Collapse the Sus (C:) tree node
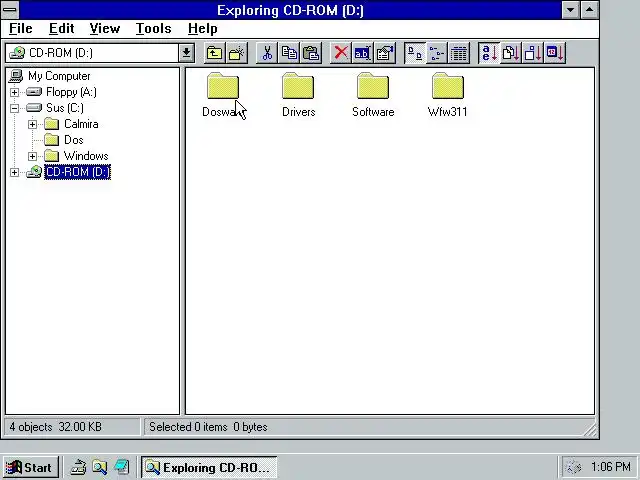 (14, 108)
